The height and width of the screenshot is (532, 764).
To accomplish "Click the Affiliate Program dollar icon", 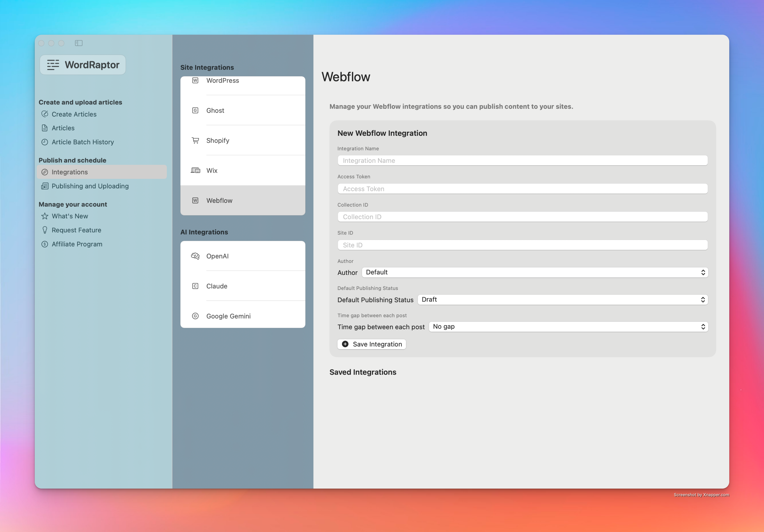I will click(45, 244).
